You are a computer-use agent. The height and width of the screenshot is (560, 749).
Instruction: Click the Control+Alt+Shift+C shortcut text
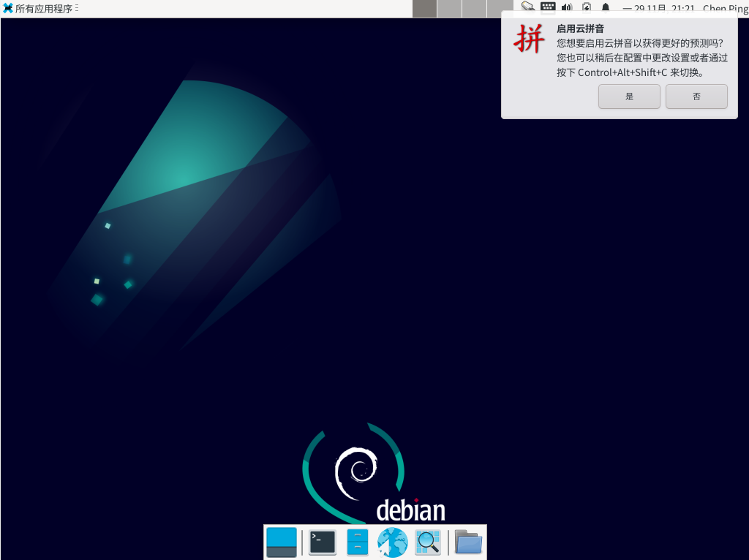pos(622,72)
